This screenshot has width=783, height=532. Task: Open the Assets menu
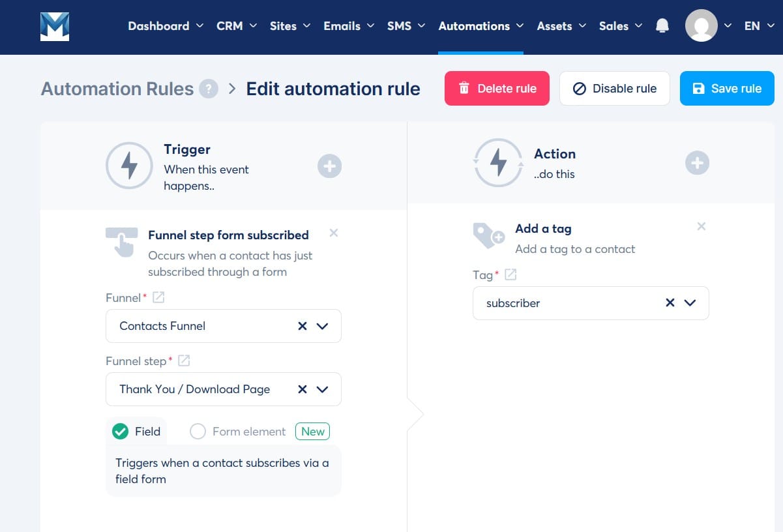click(x=561, y=26)
